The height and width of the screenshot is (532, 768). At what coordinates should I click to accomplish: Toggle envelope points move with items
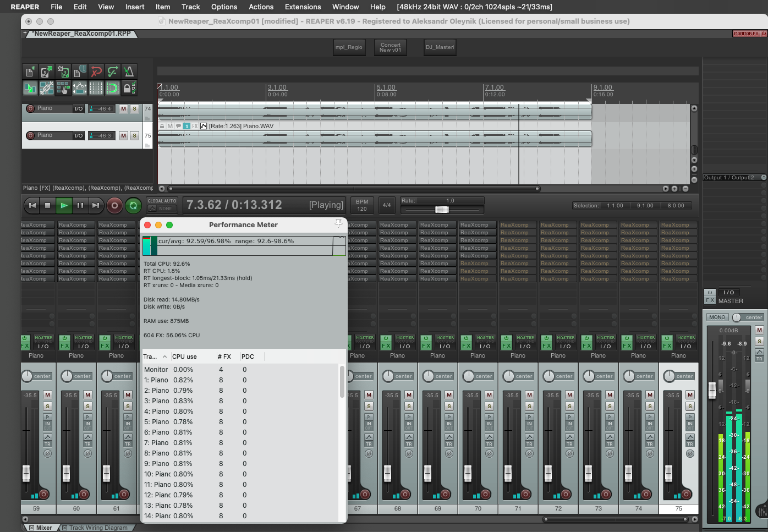tap(80, 88)
